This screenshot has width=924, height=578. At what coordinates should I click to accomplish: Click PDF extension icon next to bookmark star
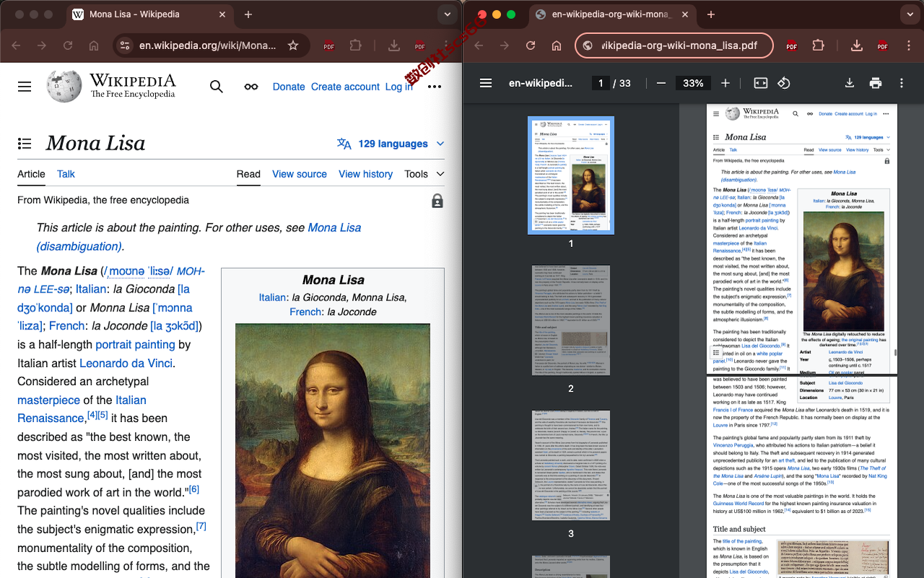pyautogui.click(x=329, y=46)
